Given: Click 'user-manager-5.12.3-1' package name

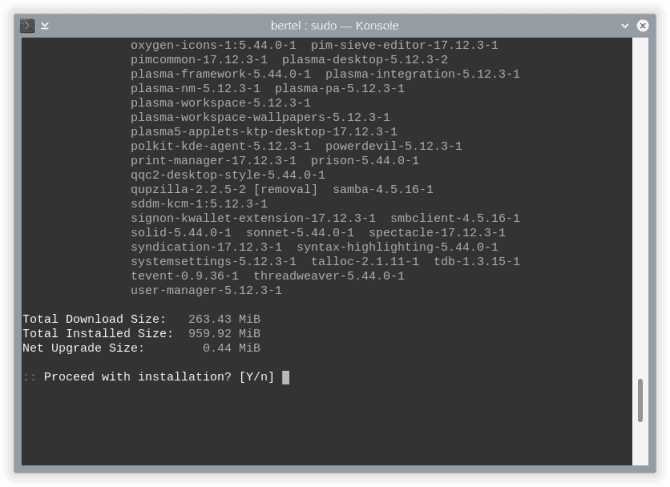Looking at the screenshot, I should tap(206, 290).
